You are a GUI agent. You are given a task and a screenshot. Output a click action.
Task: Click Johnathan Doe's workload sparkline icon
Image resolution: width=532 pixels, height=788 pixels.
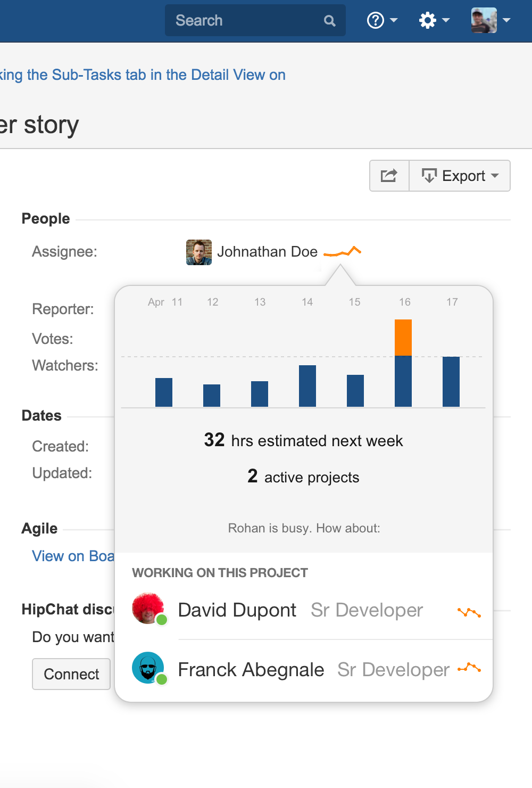click(x=342, y=251)
